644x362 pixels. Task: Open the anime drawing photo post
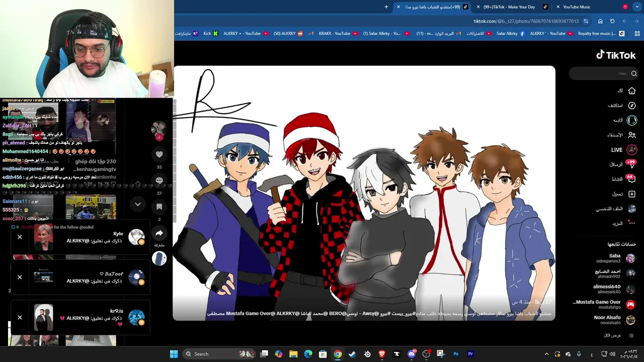[364, 193]
